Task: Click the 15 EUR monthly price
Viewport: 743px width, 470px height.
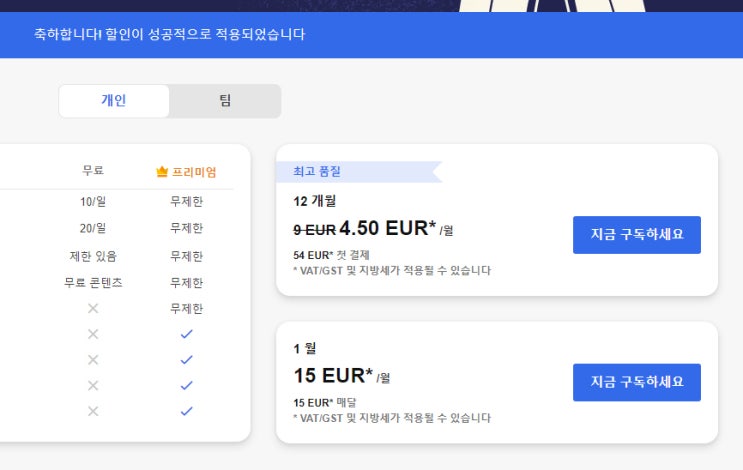Action: tap(333, 376)
